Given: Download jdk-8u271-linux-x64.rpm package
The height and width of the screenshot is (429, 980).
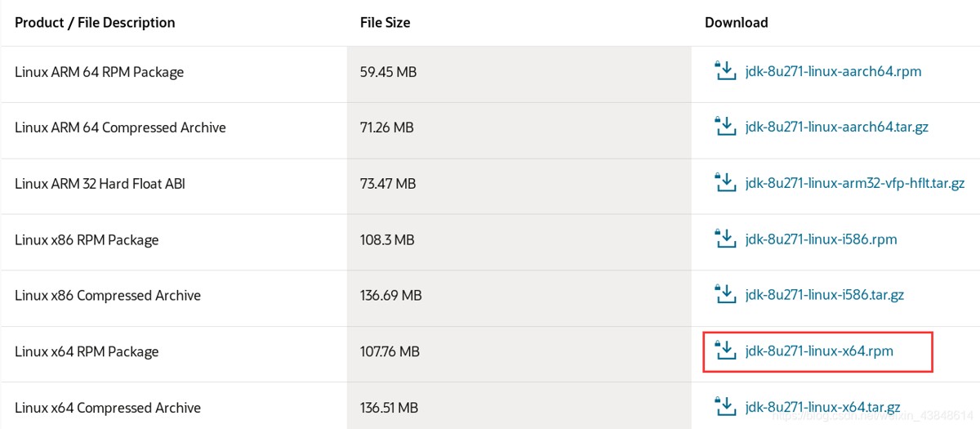Looking at the screenshot, I should coord(819,351).
